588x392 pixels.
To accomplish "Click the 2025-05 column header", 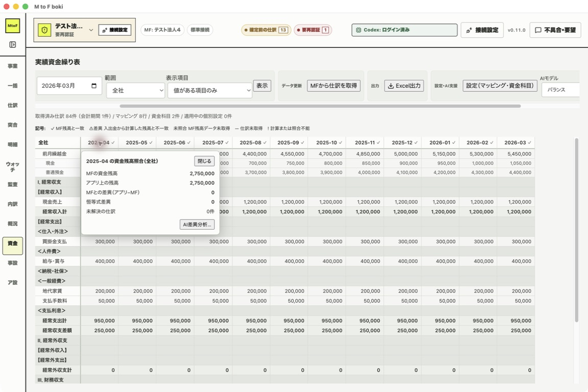I will (137, 142).
